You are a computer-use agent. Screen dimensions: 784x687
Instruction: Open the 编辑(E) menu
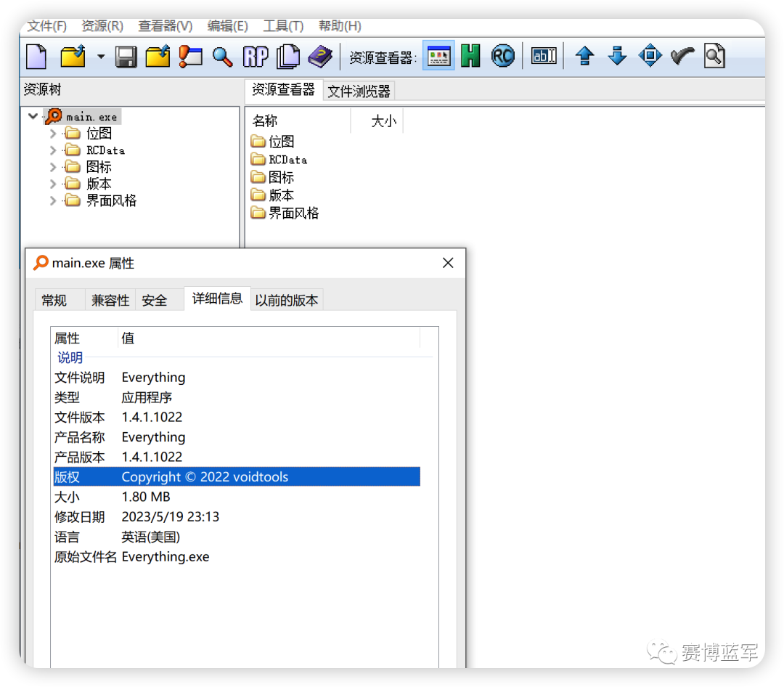coord(227,26)
